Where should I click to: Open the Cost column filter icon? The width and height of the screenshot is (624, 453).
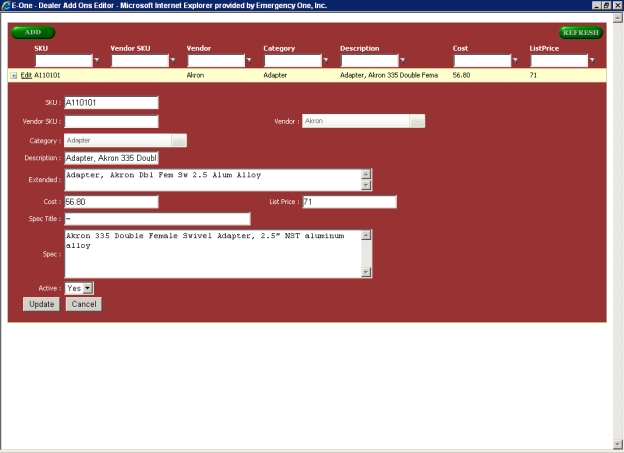515,61
